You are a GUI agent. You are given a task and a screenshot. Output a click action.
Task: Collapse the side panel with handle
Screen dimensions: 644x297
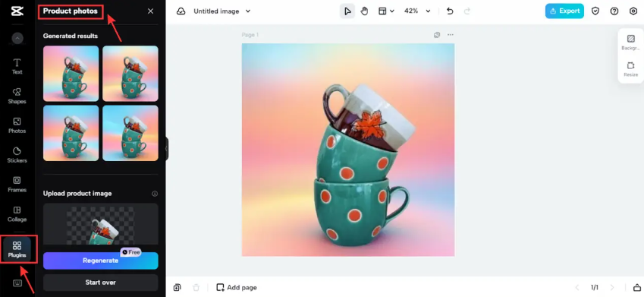click(x=166, y=149)
